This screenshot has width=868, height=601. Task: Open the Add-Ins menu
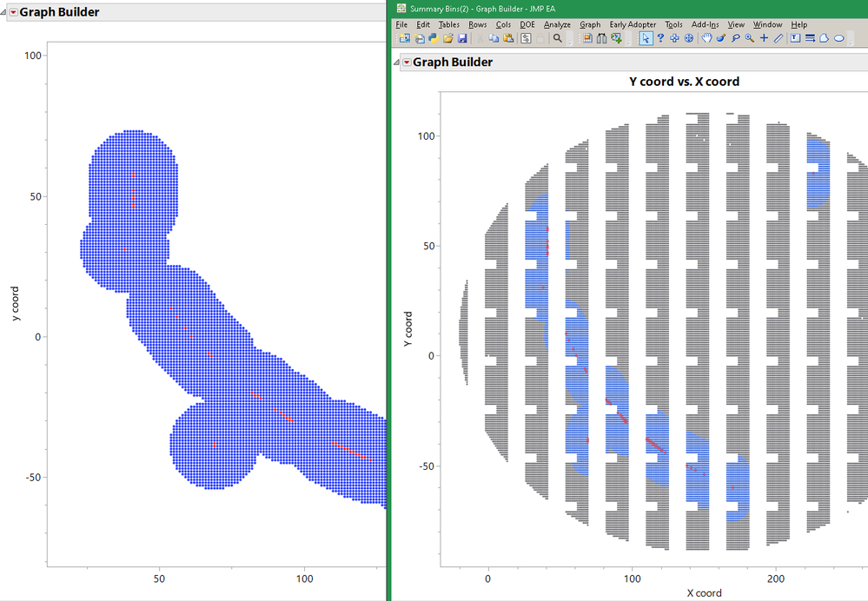tap(706, 24)
